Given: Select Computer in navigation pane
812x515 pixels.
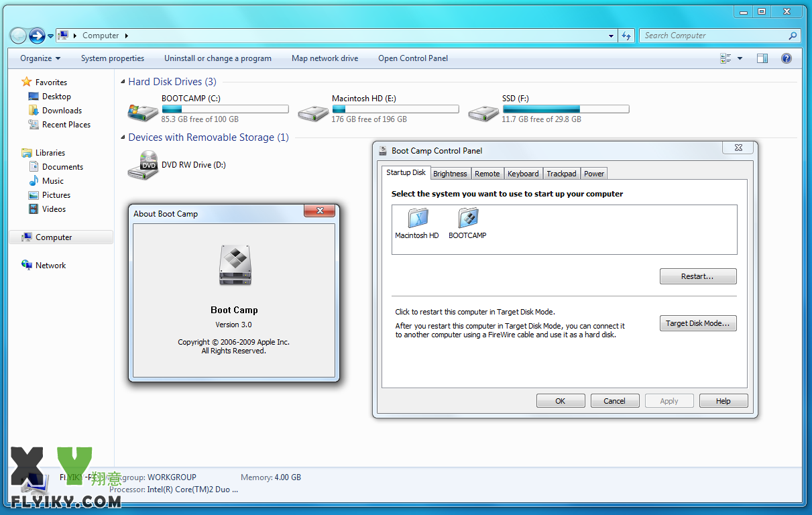Looking at the screenshot, I should coord(61,237).
